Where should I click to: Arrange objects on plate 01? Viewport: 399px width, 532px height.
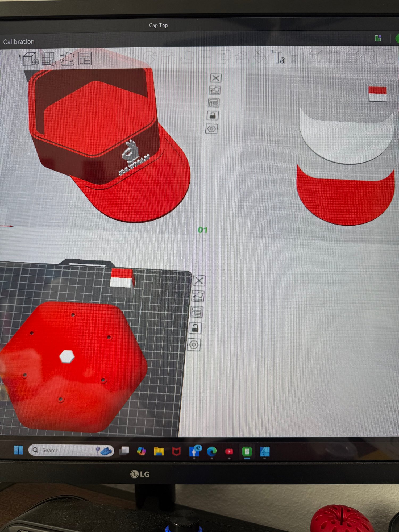click(214, 103)
